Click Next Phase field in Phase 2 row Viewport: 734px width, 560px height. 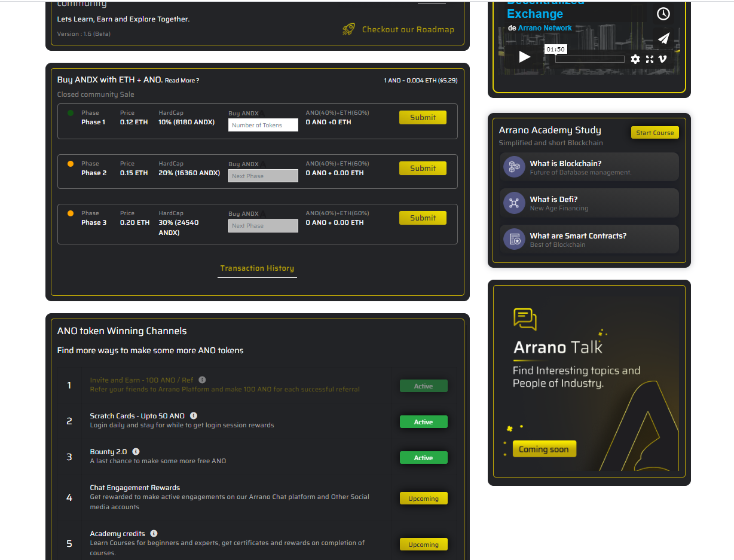pyautogui.click(x=263, y=176)
